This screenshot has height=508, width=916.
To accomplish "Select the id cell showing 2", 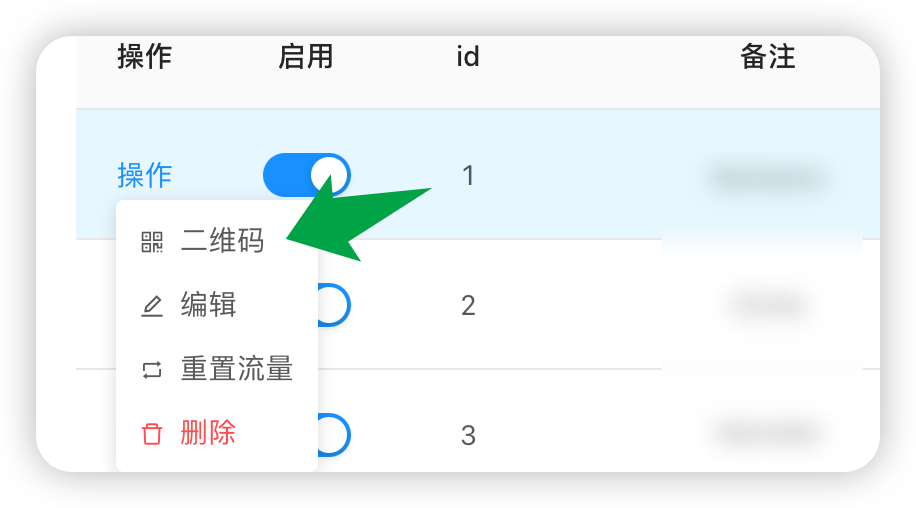I will pyautogui.click(x=468, y=305).
